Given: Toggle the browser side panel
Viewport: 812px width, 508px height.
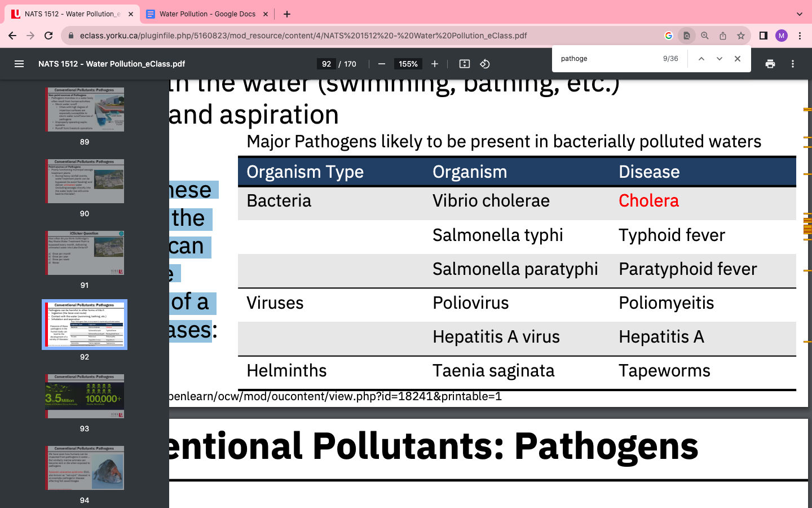Looking at the screenshot, I should [x=764, y=36].
